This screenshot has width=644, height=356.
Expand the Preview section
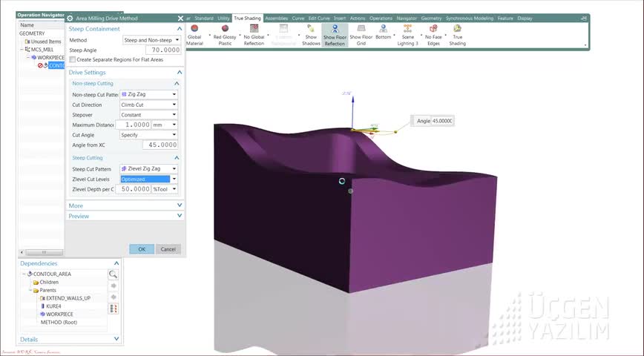tap(180, 216)
